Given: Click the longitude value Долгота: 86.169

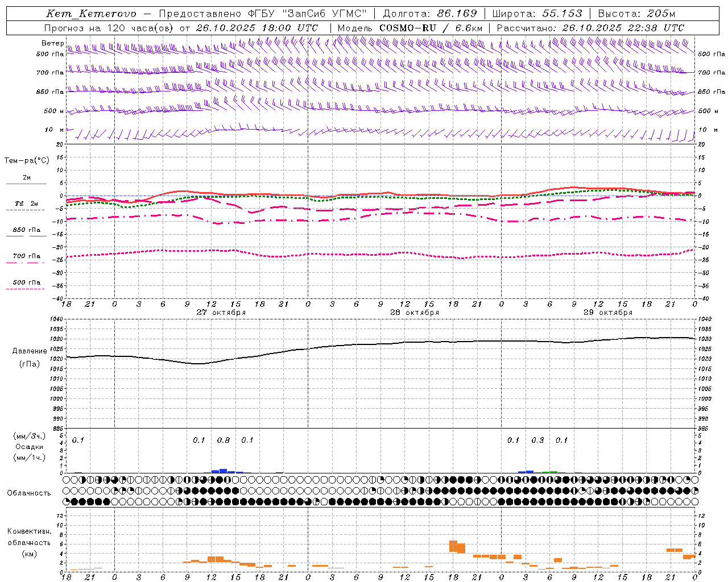Looking at the screenshot, I should pos(430,14).
